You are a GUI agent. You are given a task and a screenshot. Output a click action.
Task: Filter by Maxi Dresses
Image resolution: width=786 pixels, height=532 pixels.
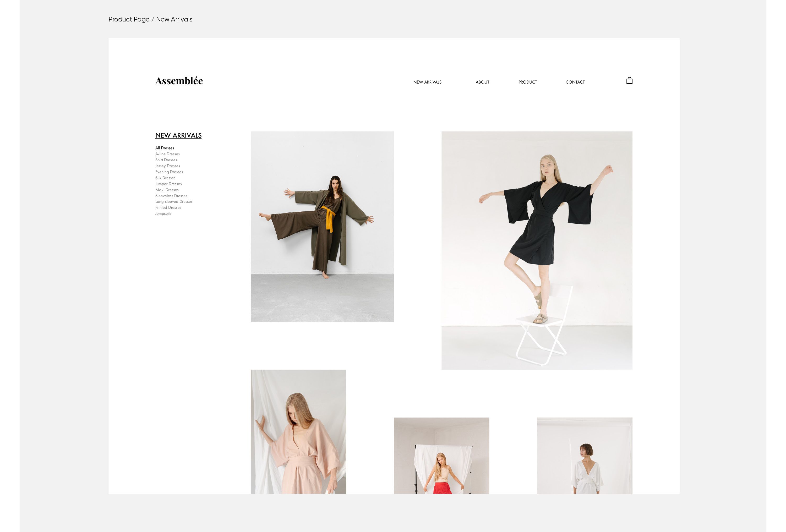(x=167, y=190)
